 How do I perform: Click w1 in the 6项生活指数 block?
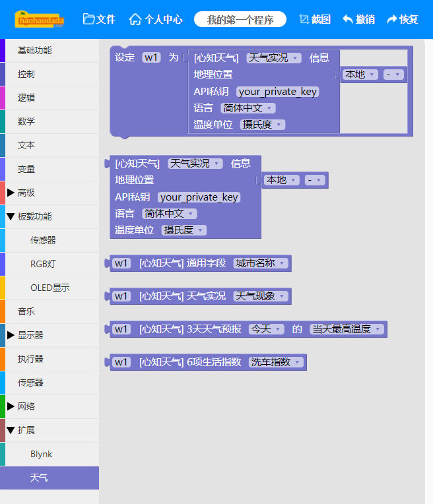tap(121, 362)
